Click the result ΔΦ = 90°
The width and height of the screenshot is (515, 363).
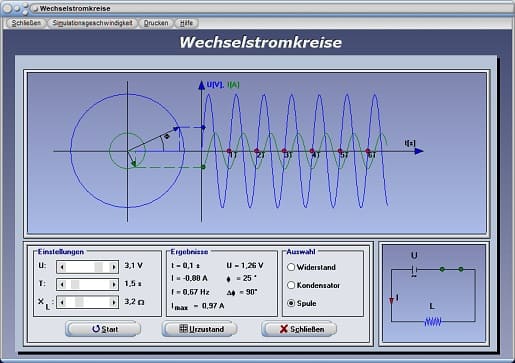(242, 292)
